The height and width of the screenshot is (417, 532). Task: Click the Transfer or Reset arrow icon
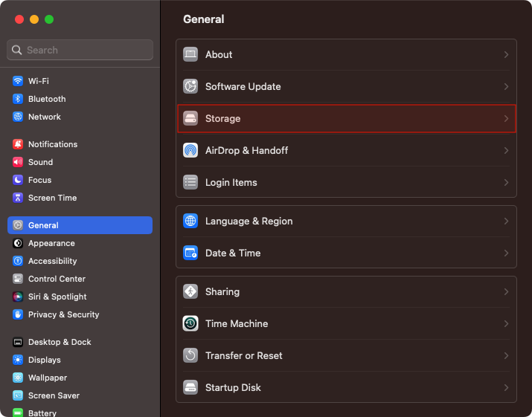(x=190, y=355)
